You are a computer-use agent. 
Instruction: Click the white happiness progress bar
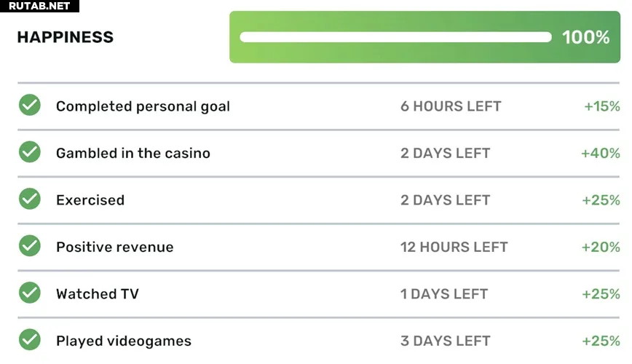[x=395, y=37]
